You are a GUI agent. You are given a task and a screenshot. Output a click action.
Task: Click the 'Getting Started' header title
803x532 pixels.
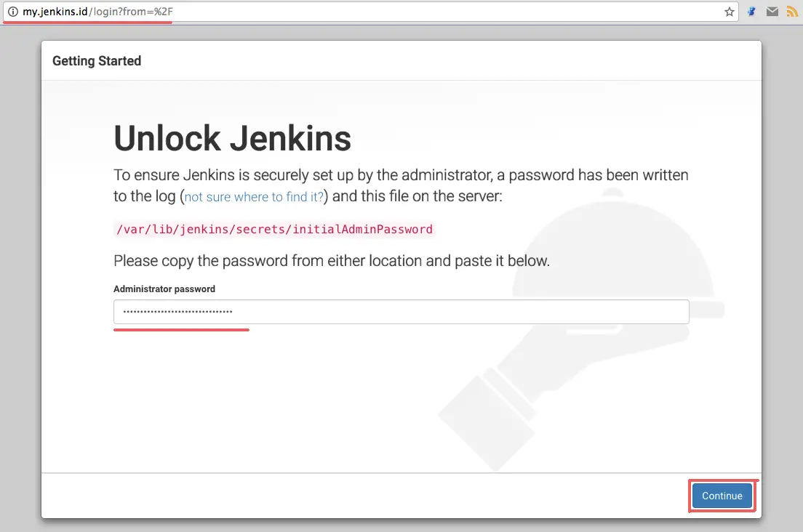[x=97, y=61]
